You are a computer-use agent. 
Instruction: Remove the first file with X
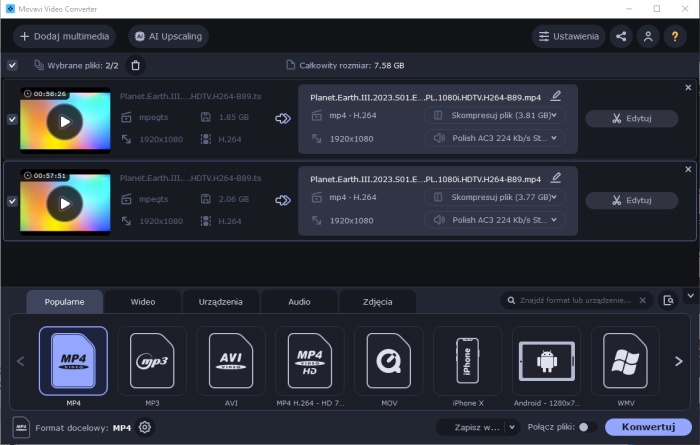pos(688,87)
